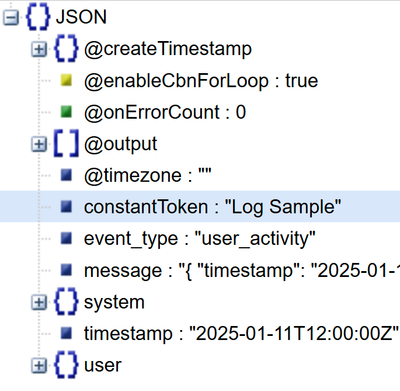This screenshot has width=400, height=391.
Task: Select the constantToken "Log Sample" row
Action: pyautogui.click(x=200, y=207)
